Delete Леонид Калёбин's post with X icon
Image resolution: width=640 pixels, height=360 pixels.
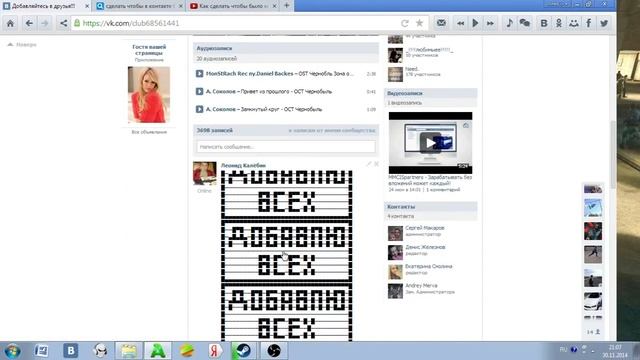point(376,164)
